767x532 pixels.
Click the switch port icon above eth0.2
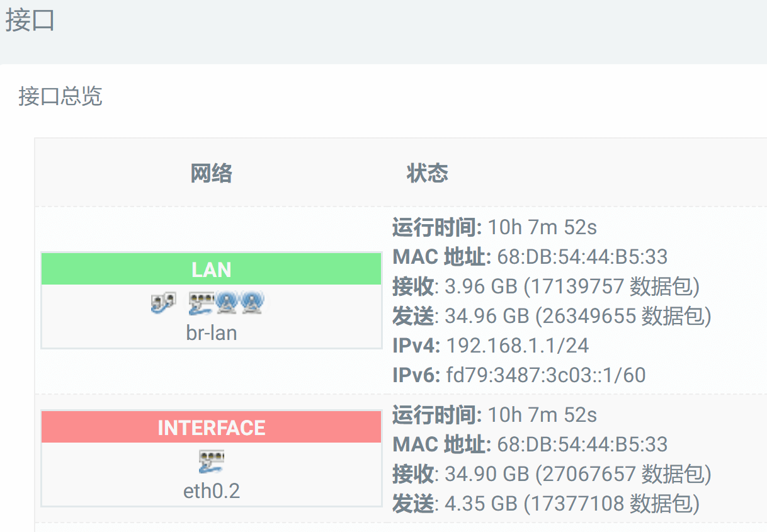212,461
